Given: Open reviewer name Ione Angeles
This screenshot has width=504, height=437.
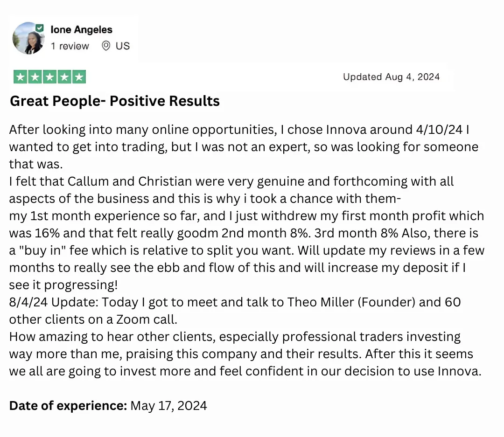Looking at the screenshot, I should (81, 30).
